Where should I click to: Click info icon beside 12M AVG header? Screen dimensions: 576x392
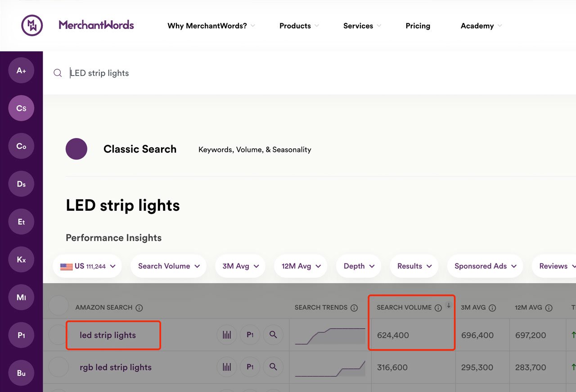549,308
